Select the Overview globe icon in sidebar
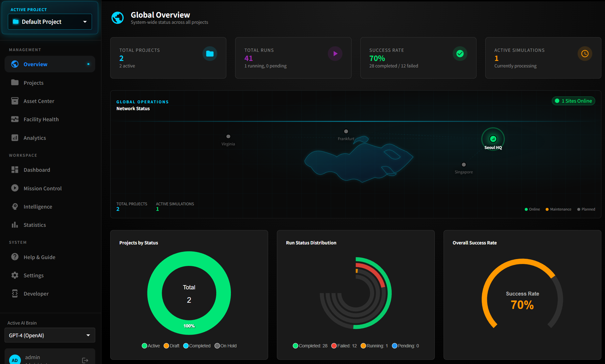The width and height of the screenshot is (605, 364). (15, 64)
